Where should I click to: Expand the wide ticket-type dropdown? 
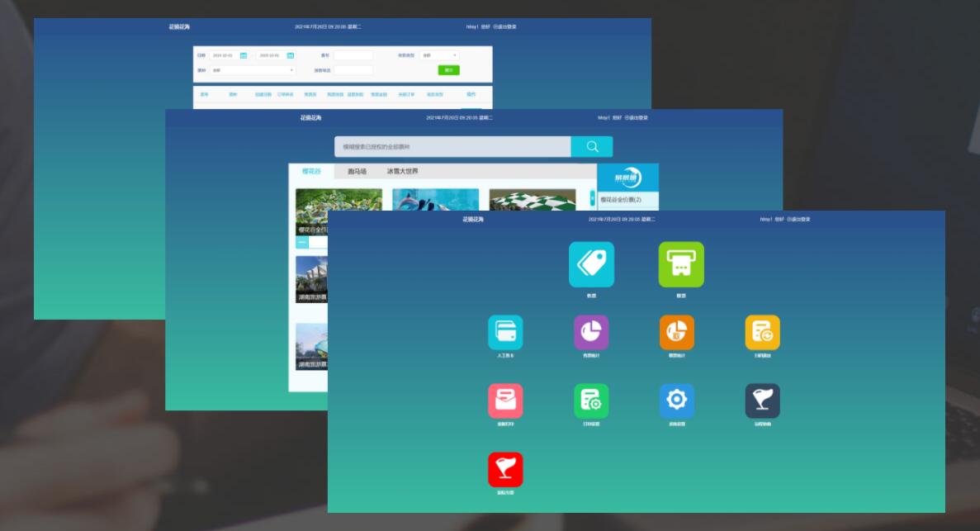[253, 70]
